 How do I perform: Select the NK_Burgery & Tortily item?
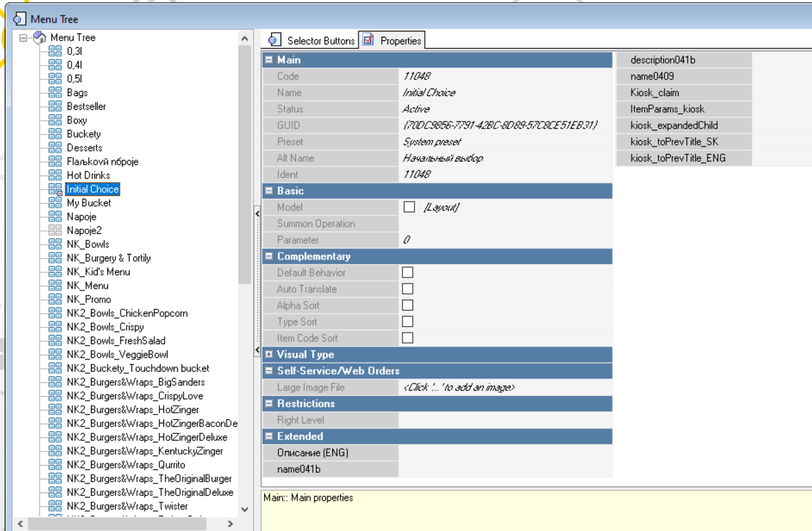point(109,258)
